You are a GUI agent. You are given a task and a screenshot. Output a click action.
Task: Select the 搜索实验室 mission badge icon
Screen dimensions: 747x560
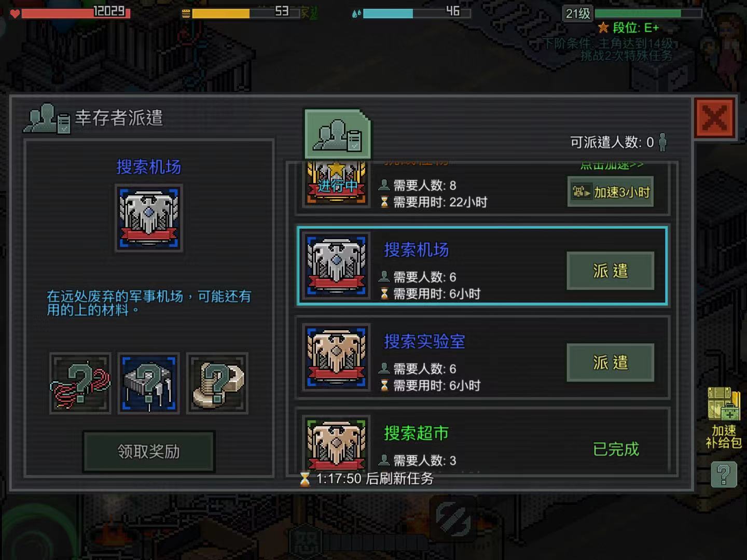337,357
